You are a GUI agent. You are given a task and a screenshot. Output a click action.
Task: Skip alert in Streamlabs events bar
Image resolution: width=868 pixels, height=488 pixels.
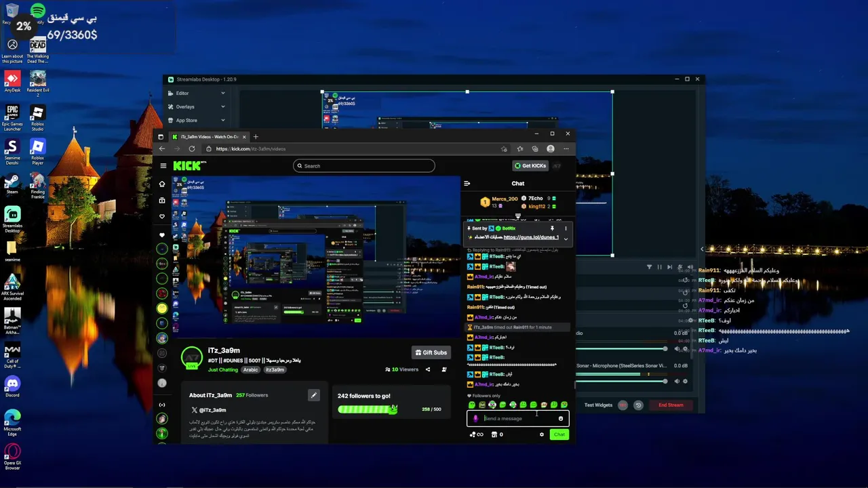(669, 267)
